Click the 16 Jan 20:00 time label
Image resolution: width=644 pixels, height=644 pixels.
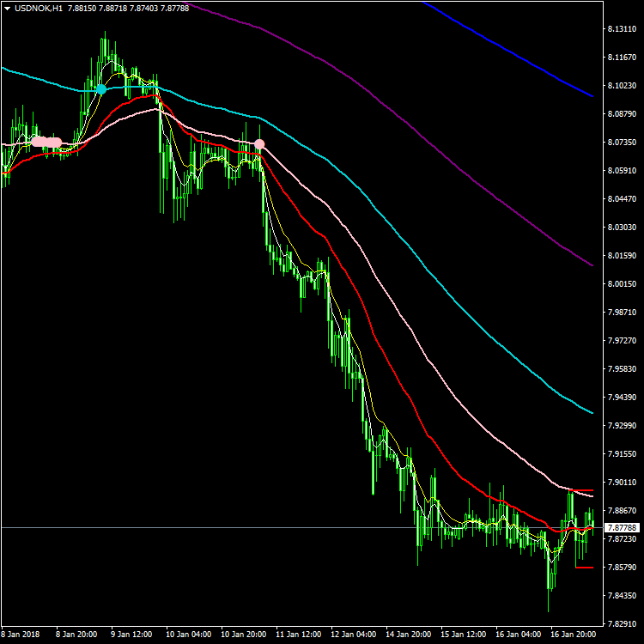pos(574,635)
